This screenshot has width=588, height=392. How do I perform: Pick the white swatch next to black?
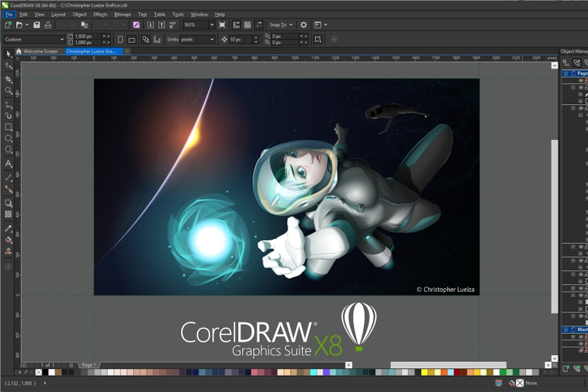52,372
